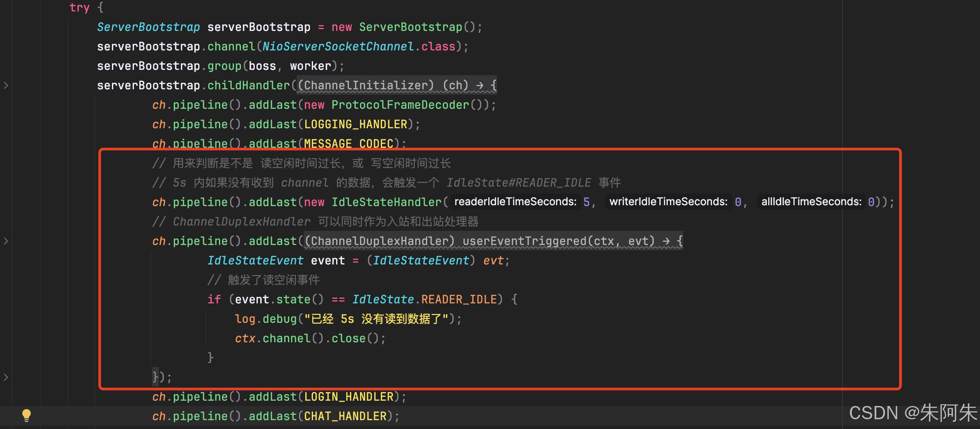Click the 'readerIdleTimeSeconds:' parameter hint
The image size is (980, 429).
coord(515,202)
